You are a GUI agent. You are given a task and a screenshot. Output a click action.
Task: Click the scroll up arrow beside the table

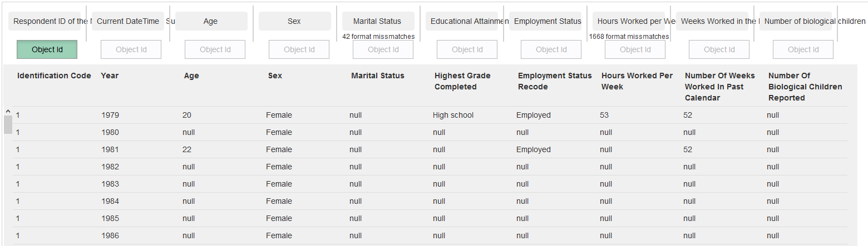(8, 111)
